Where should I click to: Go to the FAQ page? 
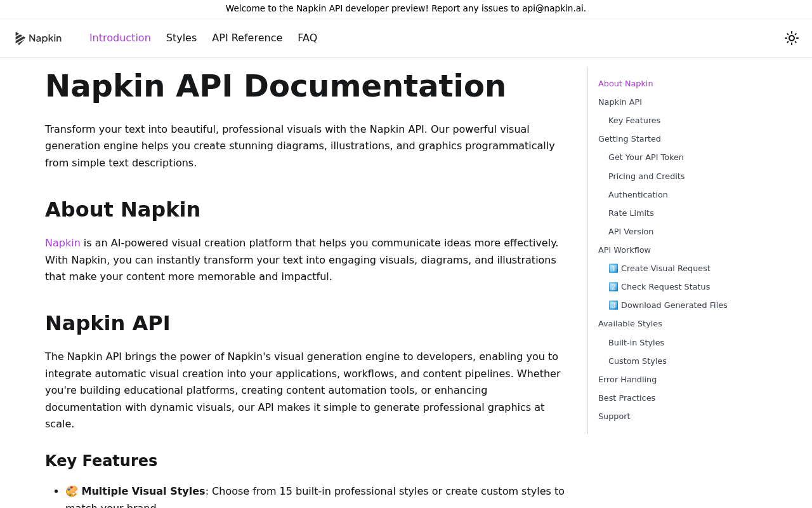click(x=308, y=38)
